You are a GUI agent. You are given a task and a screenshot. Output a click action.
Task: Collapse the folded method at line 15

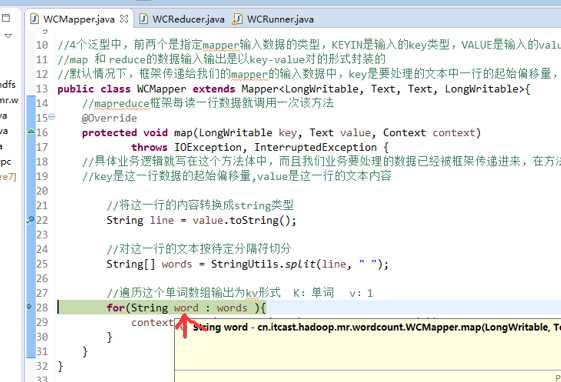[x=52, y=116]
